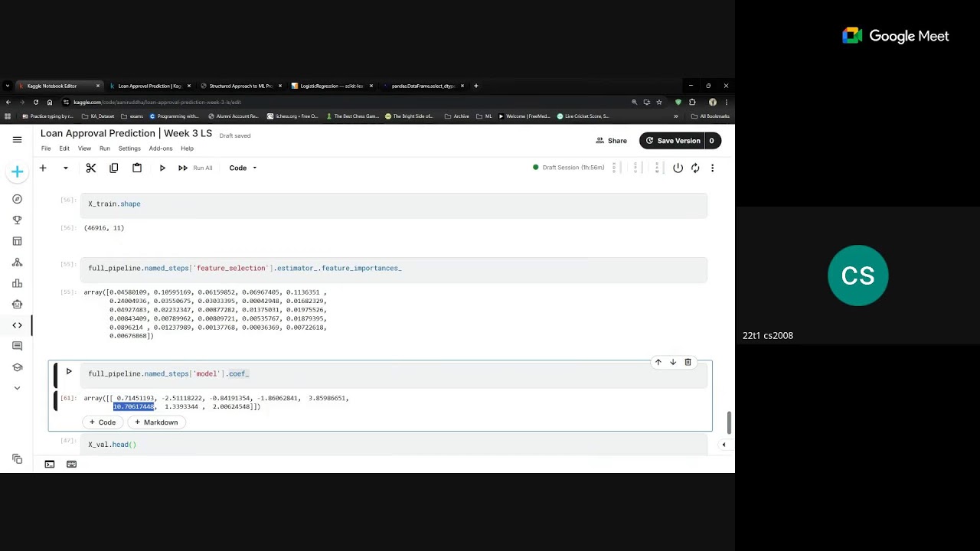Image resolution: width=980 pixels, height=551 pixels.
Task: Click the browser address bar URL
Action: pyautogui.click(x=157, y=102)
